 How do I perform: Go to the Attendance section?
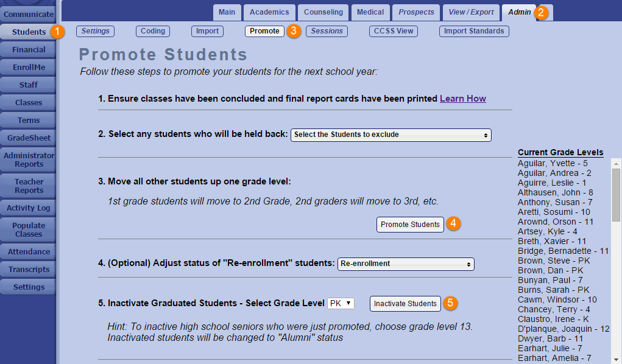[28, 252]
